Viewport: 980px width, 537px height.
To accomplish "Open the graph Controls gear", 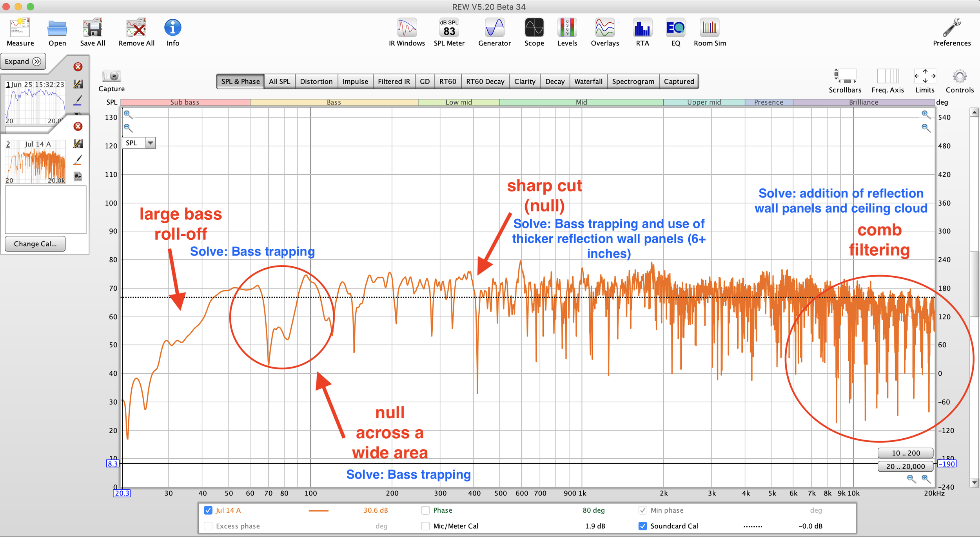I will tap(959, 77).
